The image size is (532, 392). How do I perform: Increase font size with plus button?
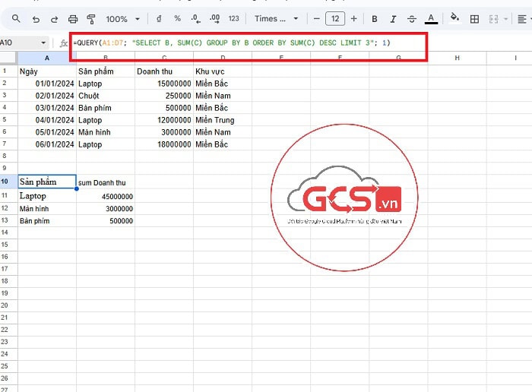pos(354,18)
